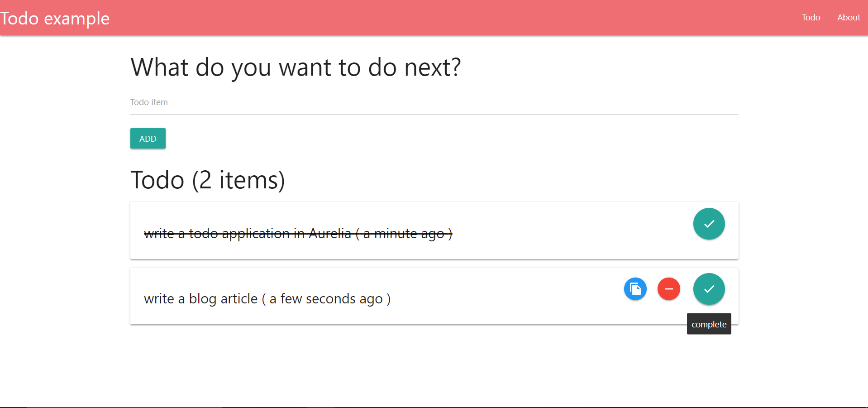This screenshot has height=408, width=868.
Task: Click the ADD button
Action: (x=148, y=139)
